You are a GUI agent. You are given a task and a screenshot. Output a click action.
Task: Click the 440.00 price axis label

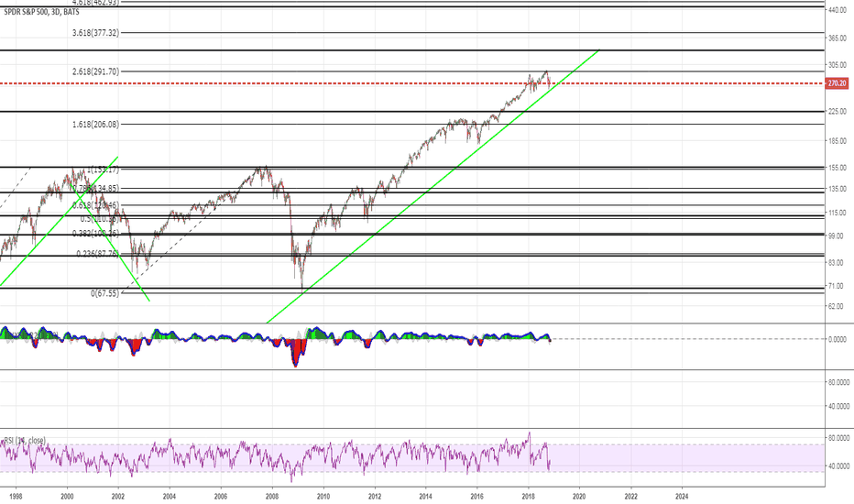(x=838, y=10)
